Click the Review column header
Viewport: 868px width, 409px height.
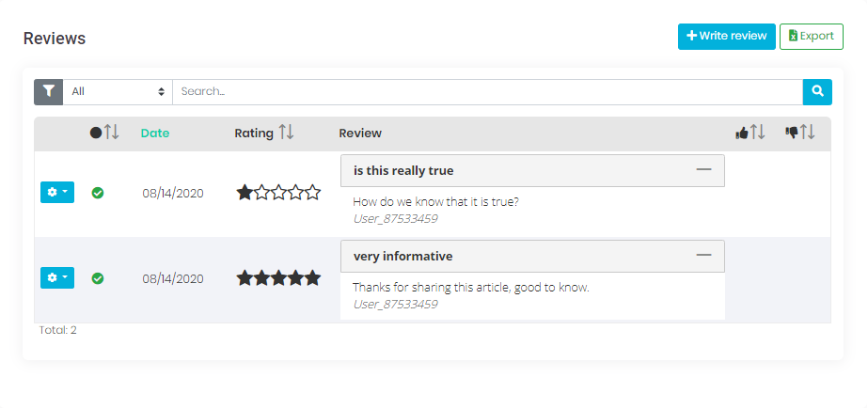[x=360, y=133]
